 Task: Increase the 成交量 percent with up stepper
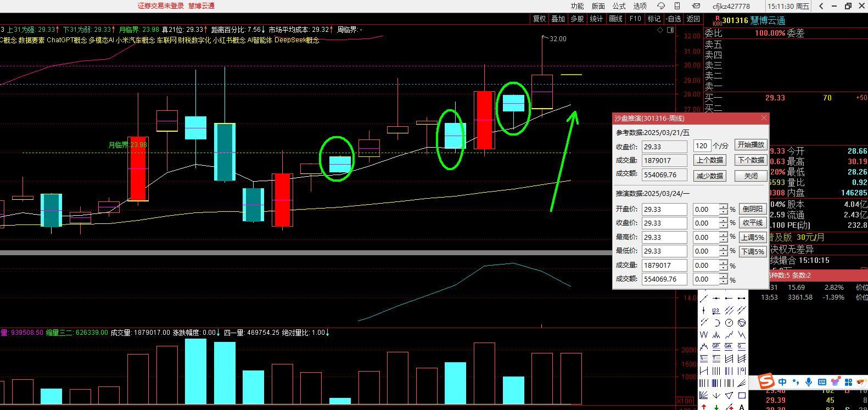click(724, 263)
